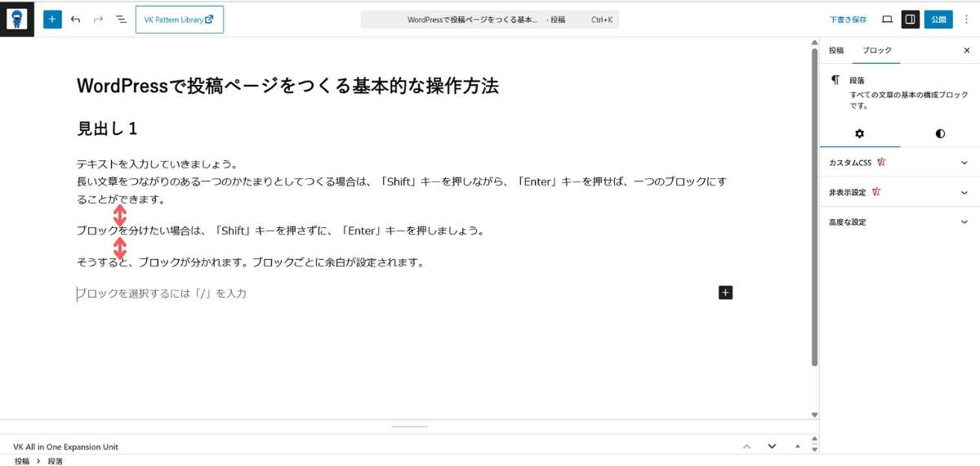Screen dimensions: 980x466
Task: Click the meta box resize handle bar
Action: [x=410, y=427]
